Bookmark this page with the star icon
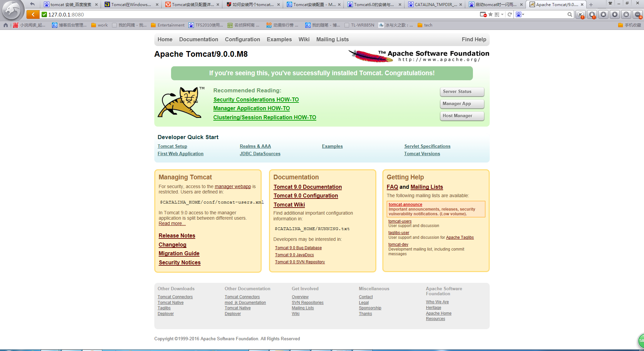Image resolution: width=644 pixels, height=351 pixels. click(490, 14)
